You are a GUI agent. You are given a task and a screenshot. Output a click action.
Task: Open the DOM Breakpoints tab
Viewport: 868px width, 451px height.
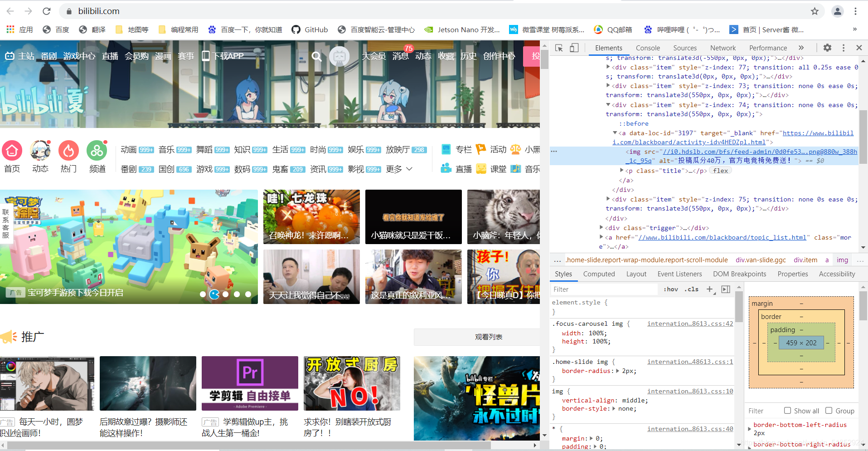point(739,274)
